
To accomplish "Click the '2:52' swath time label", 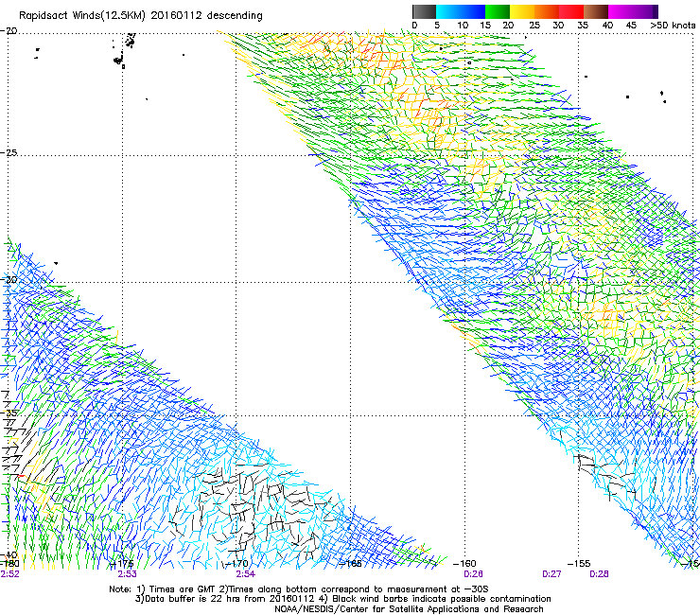I will click(x=9, y=574).
